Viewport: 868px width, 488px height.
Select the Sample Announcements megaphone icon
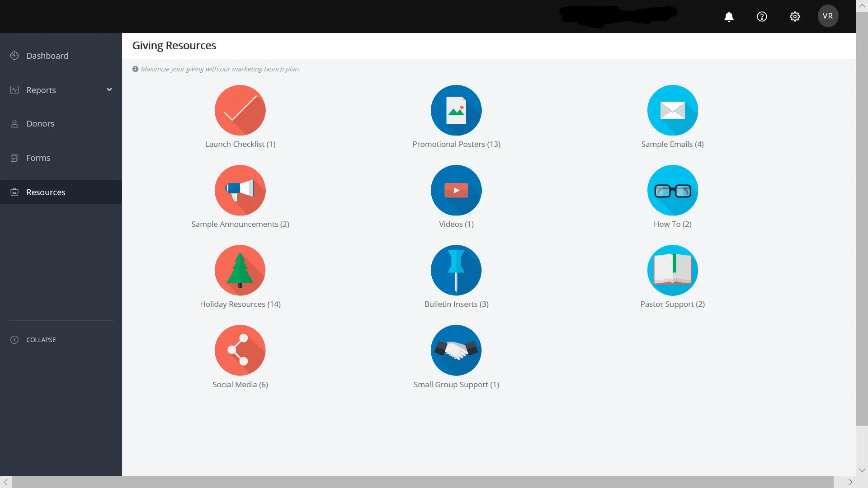click(x=240, y=190)
